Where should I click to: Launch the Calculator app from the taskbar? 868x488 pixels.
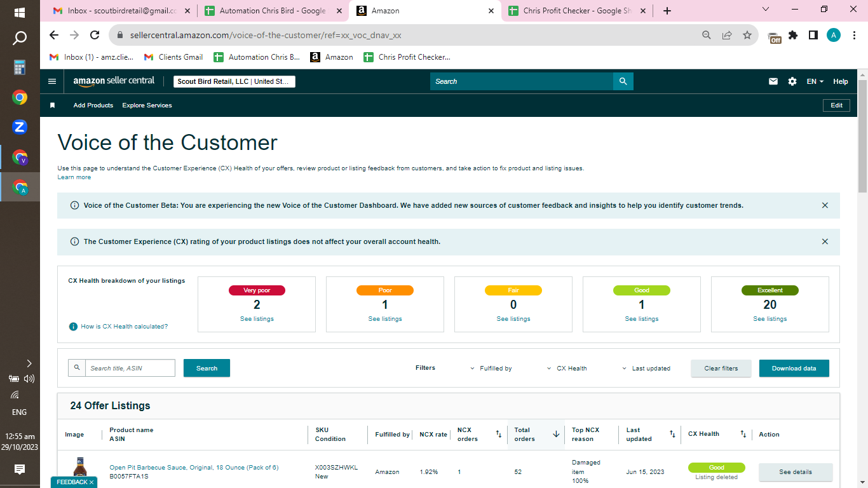20,68
